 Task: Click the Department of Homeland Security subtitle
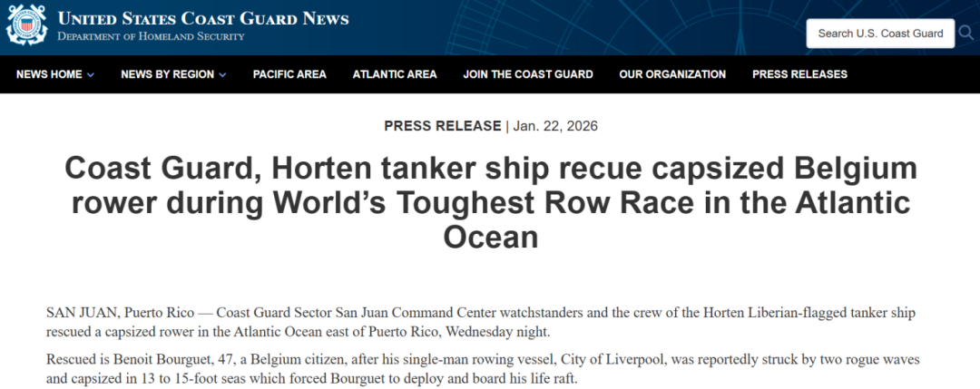coord(150,36)
